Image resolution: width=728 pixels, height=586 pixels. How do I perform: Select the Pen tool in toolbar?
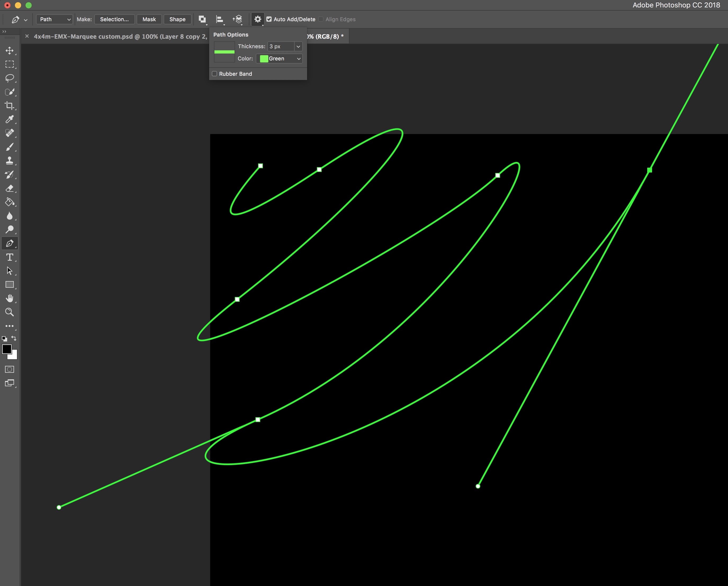(x=10, y=243)
